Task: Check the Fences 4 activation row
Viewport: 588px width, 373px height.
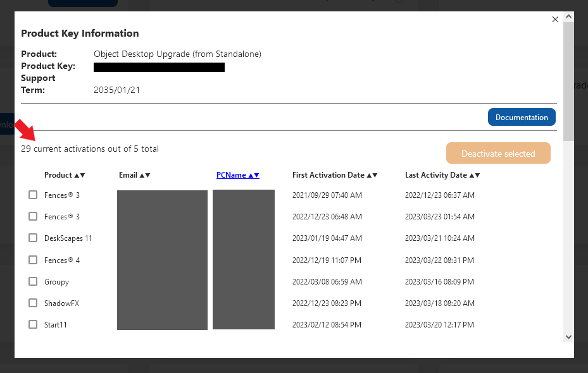Action: point(33,260)
